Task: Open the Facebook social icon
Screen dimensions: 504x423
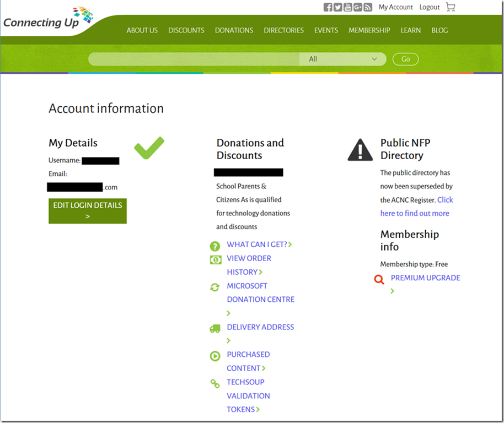Action: (x=328, y=7)
